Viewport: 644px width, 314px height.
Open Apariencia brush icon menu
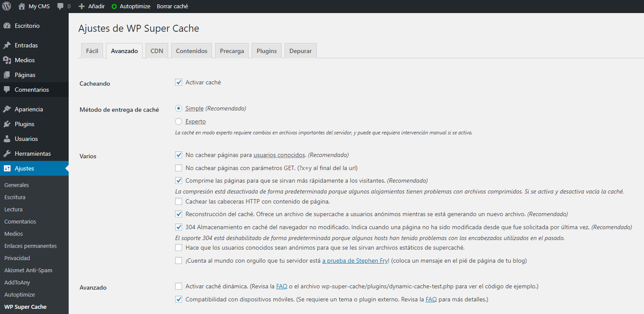click(x=7, y=109)
